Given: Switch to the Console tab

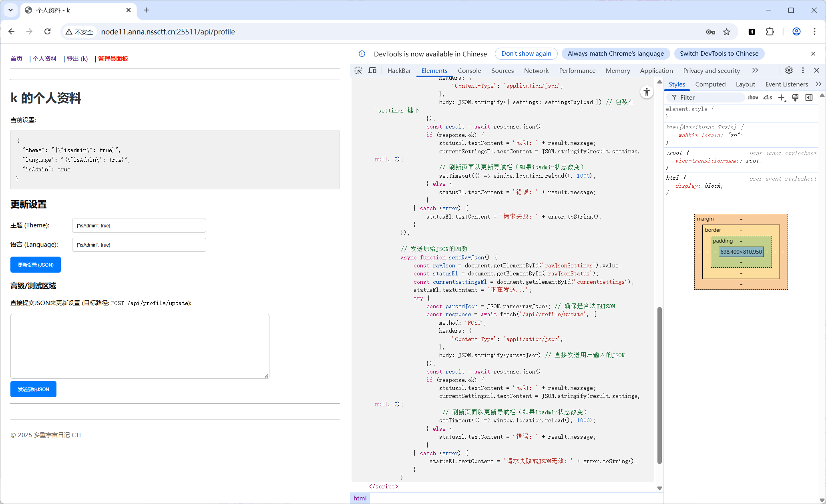Looking at the screenshot, I should (469, 70).
